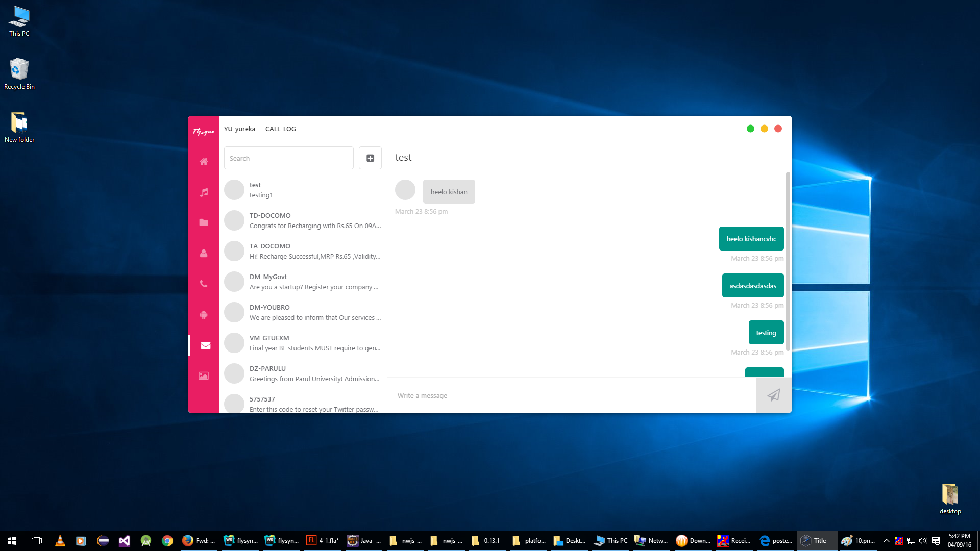Show hidden system tray icons
The height and width of the screenshot is (551, 980).
point(886,541)
